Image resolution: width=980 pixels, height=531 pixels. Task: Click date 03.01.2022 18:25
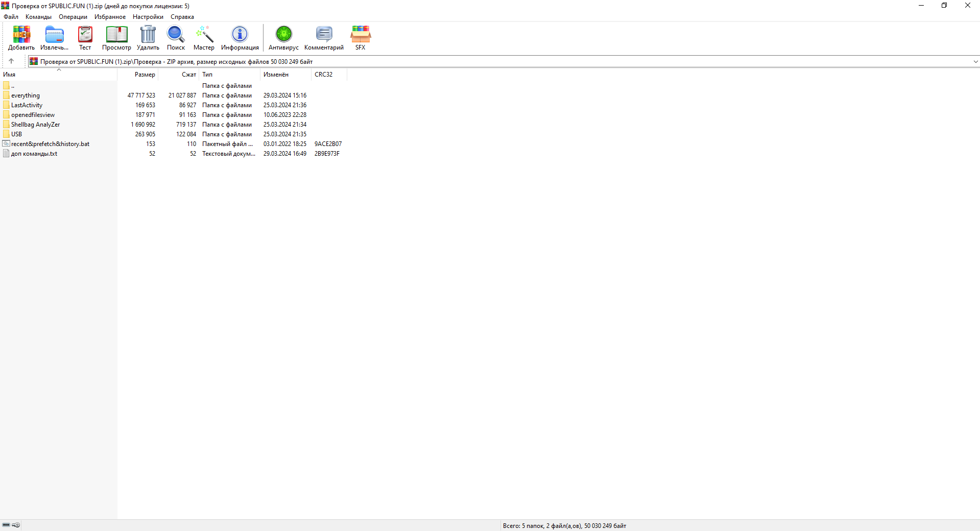pos(285,144)
